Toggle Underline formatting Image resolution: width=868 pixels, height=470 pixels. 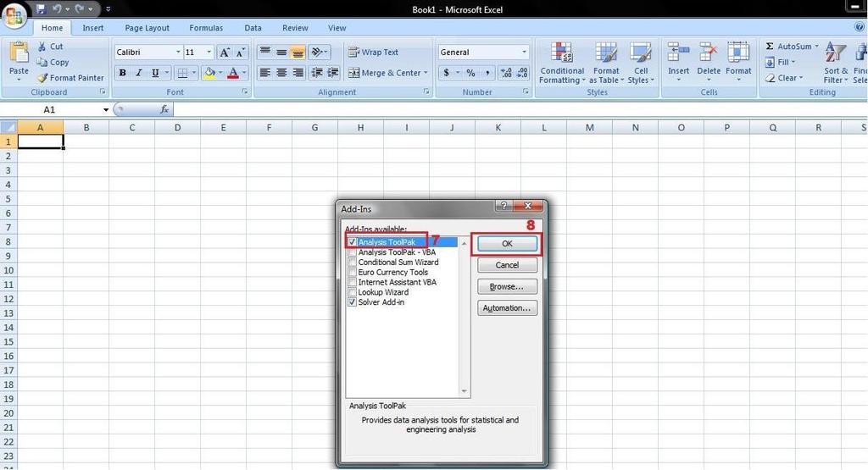155,73
